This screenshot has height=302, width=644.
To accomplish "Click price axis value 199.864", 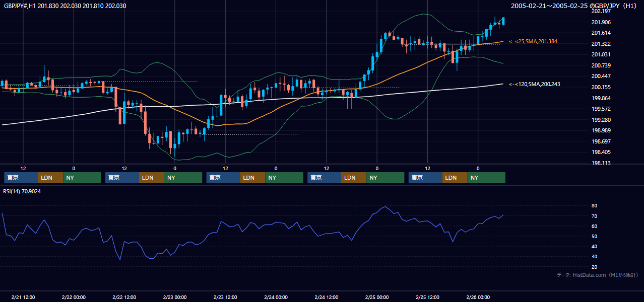I will [x=601, y=98].
